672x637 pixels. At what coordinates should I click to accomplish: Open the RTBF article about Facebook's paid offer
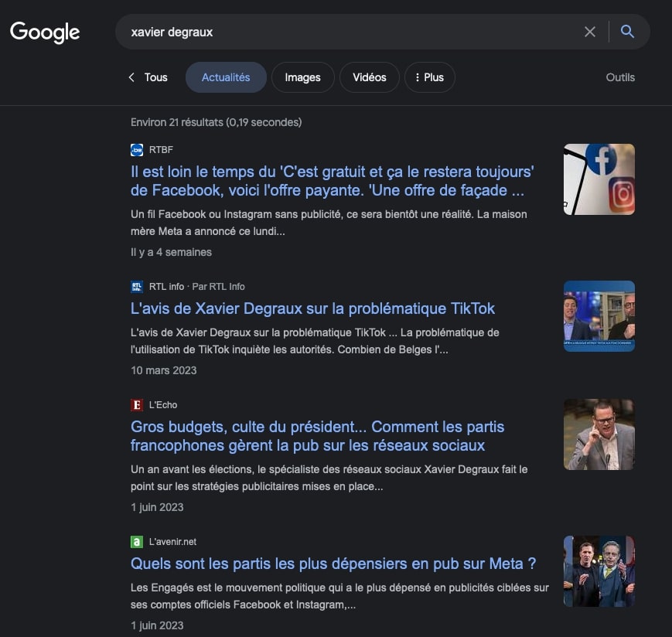(x=332, y=181)
